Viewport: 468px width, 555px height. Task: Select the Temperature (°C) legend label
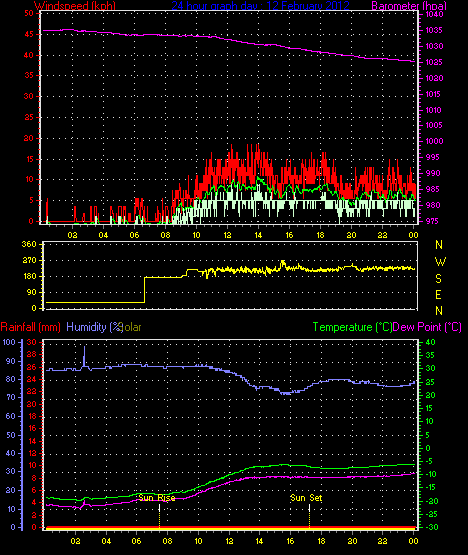pyautogui.click(x=352, y=327)
